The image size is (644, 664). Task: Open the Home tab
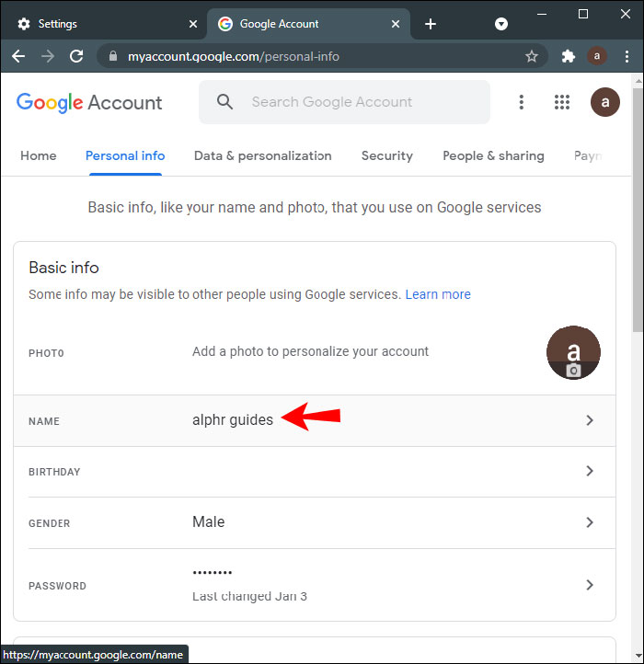[39, 155]
